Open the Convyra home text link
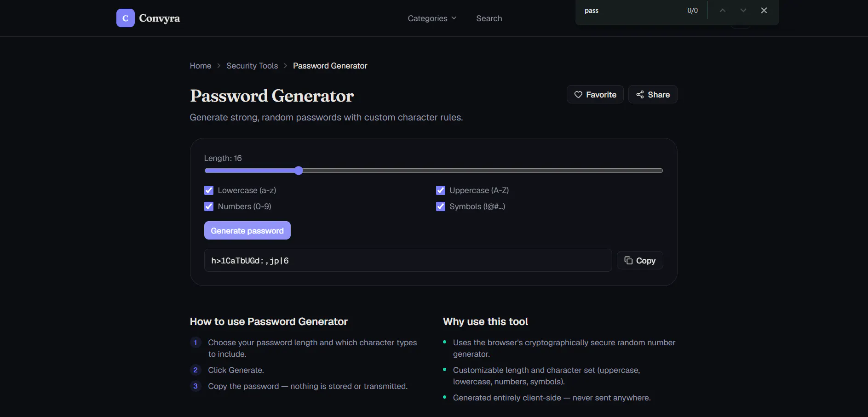Screen dimensions: 868x417 pos(160,18)
